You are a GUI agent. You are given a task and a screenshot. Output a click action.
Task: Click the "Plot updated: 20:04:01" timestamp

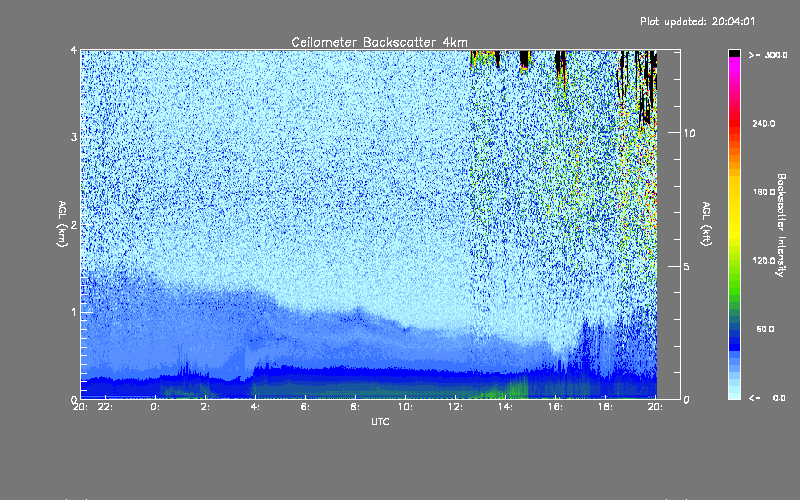click(x=697, y=21)
